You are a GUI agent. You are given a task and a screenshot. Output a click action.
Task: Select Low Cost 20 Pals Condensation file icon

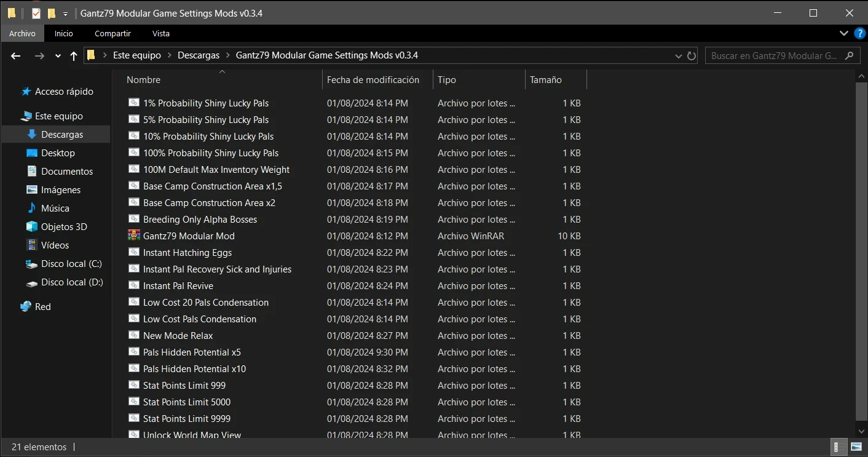tap(133, 302)
